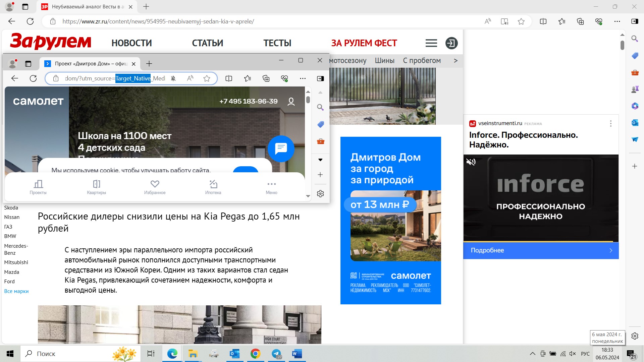Open С пробегом category link
The height and width of the screenshot is (362, 644).
coord(422,61)
